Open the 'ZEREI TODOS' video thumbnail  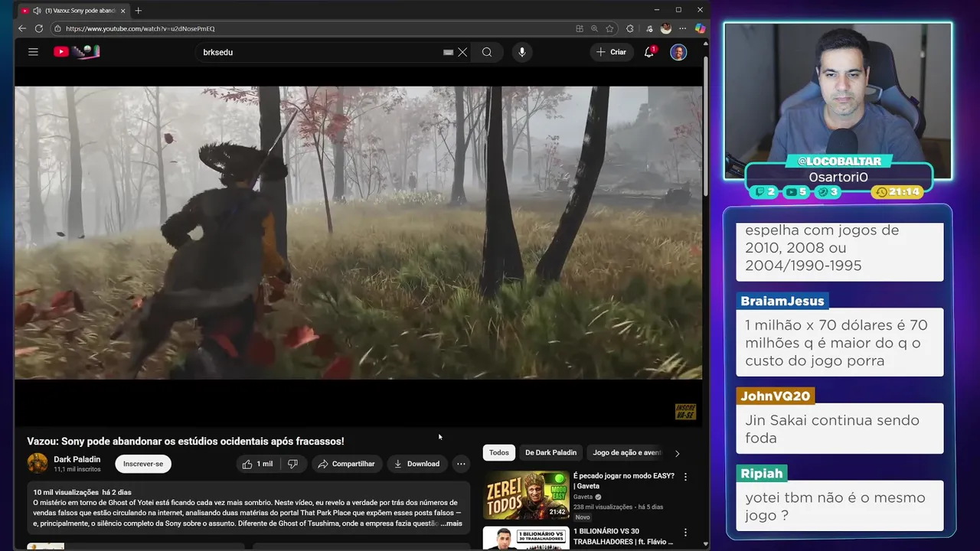pyautogui.click(x=526, y=495)
